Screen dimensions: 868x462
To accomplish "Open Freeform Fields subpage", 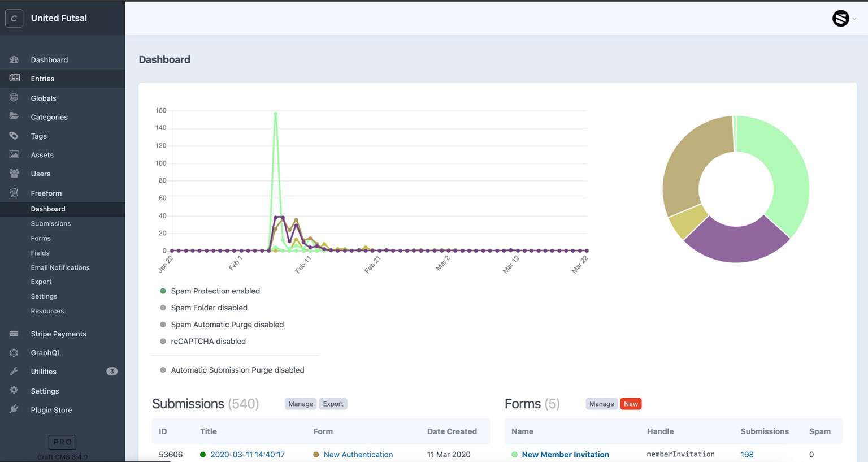I will (40, 253).
